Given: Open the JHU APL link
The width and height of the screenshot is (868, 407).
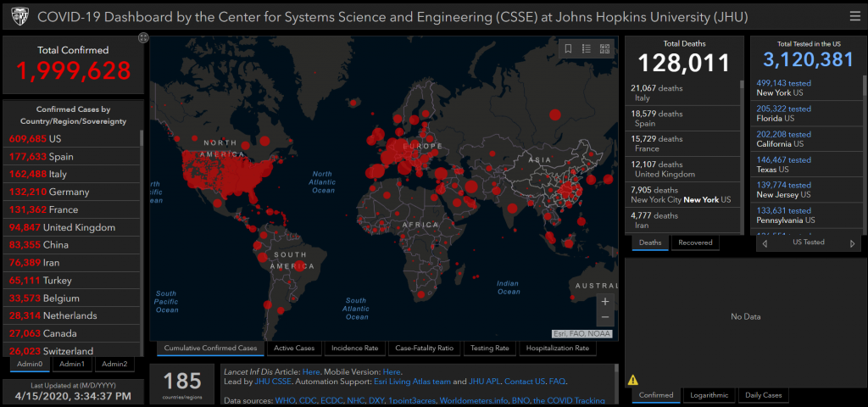Looking at the screenshot, I should [484, 382].
